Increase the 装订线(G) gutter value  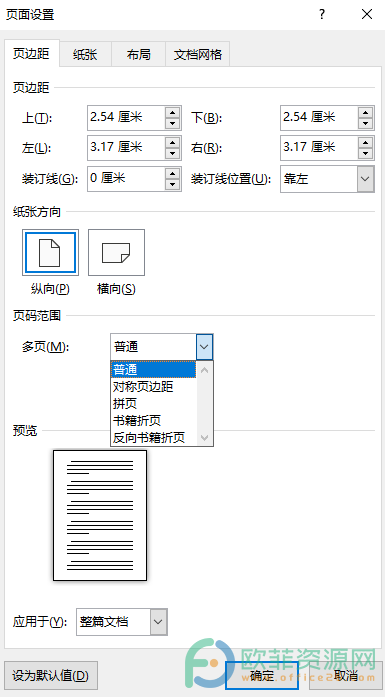tap(172, 174)
